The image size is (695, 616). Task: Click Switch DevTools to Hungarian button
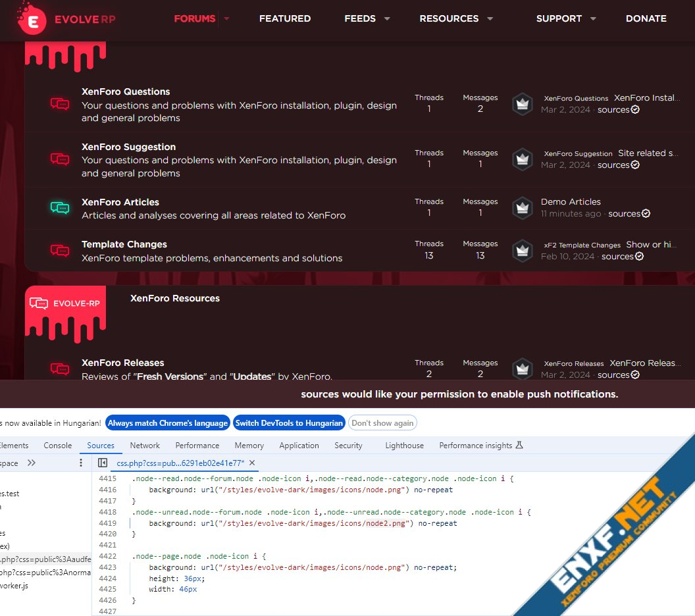(x=289, y=423)
